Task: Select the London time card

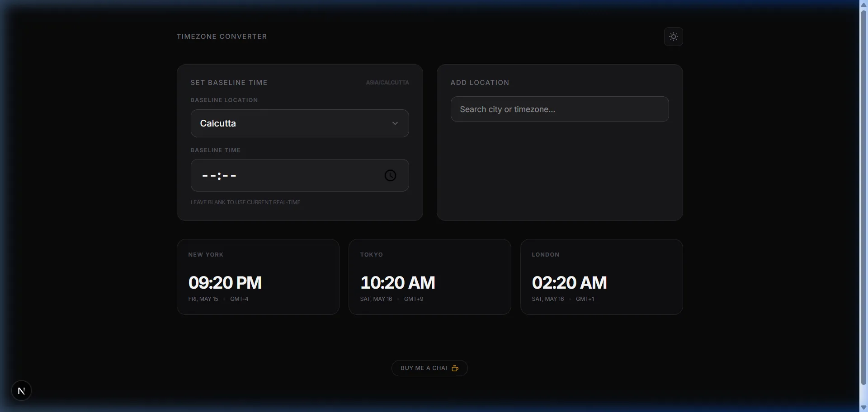Action: (601, 277)
